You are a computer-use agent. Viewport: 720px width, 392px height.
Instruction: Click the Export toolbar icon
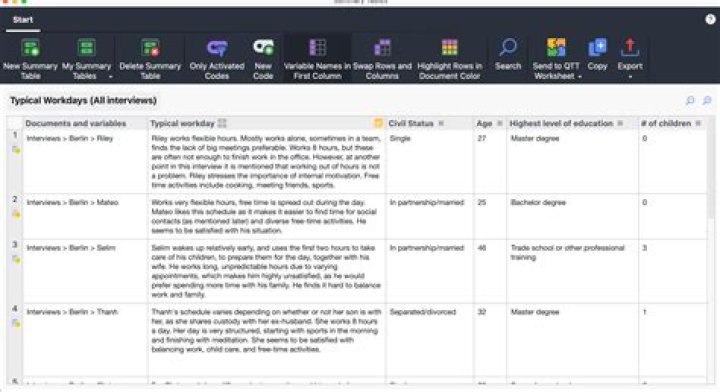click(630, 47)
